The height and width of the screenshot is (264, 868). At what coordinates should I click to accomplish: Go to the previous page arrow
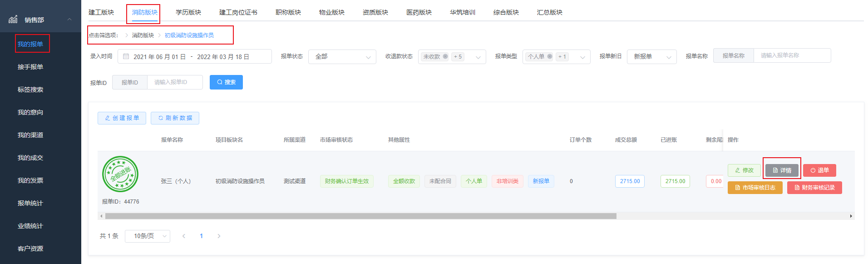pos(184,236)
